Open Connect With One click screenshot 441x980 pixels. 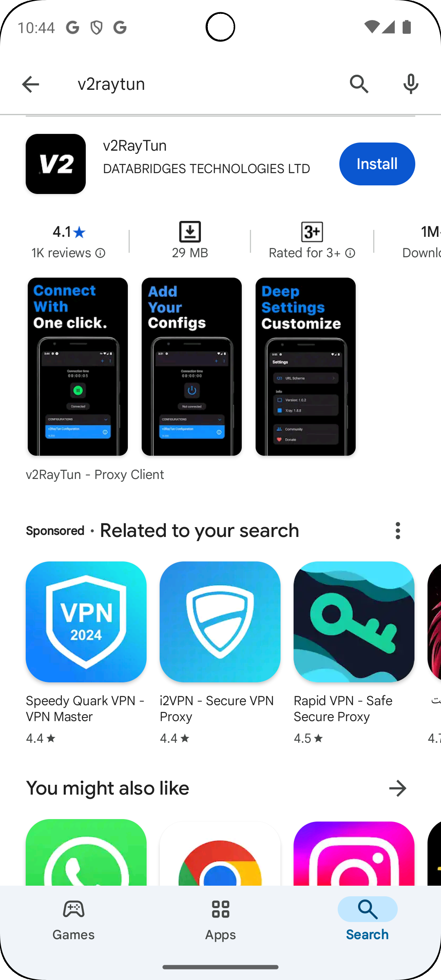[78, 367]
